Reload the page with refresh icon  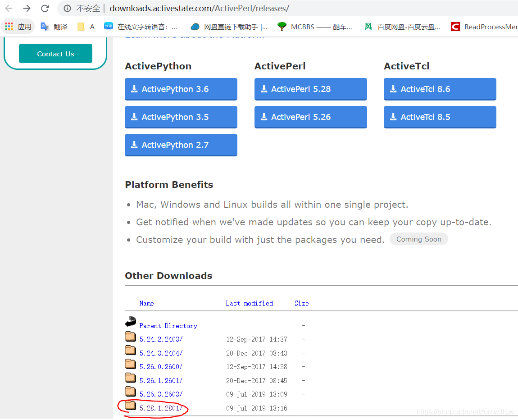pos(45,8)
